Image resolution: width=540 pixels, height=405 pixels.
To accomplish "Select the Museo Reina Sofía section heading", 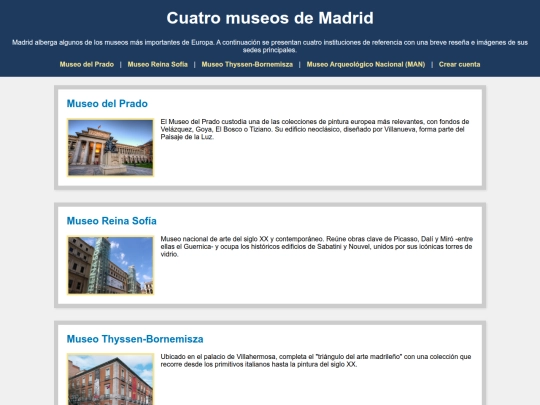I will click(112, 221).
